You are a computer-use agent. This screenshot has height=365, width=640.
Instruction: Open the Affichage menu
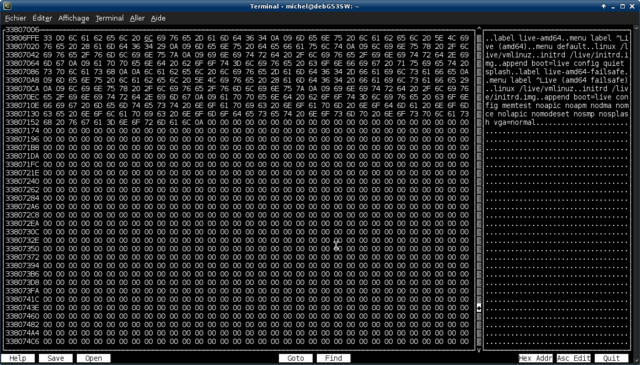tap(73, 18)
